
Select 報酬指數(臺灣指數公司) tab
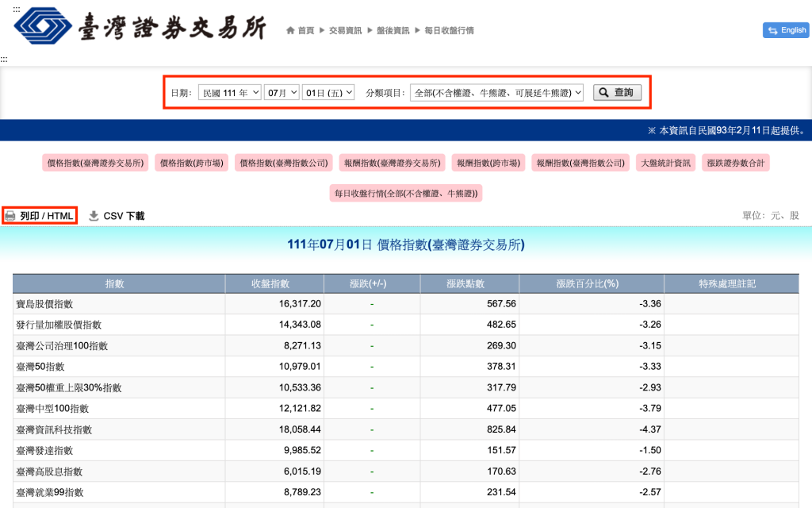tap(580, 163)
